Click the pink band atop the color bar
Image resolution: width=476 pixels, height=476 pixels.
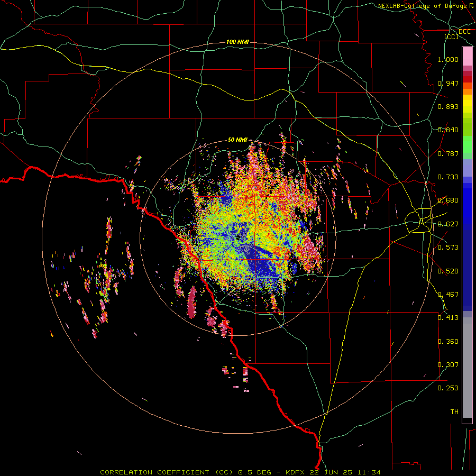click(467, 57)
